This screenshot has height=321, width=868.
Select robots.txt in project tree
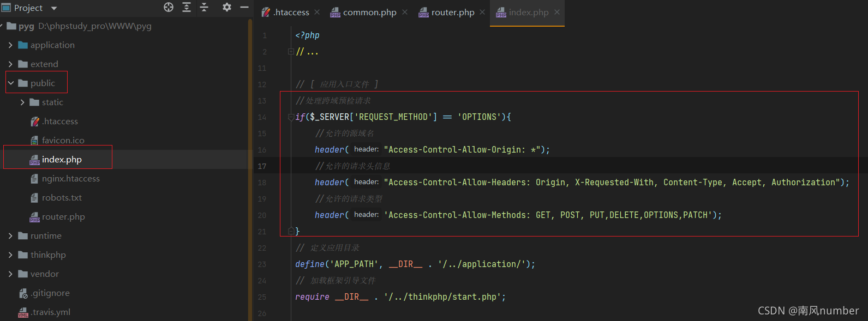62,198
